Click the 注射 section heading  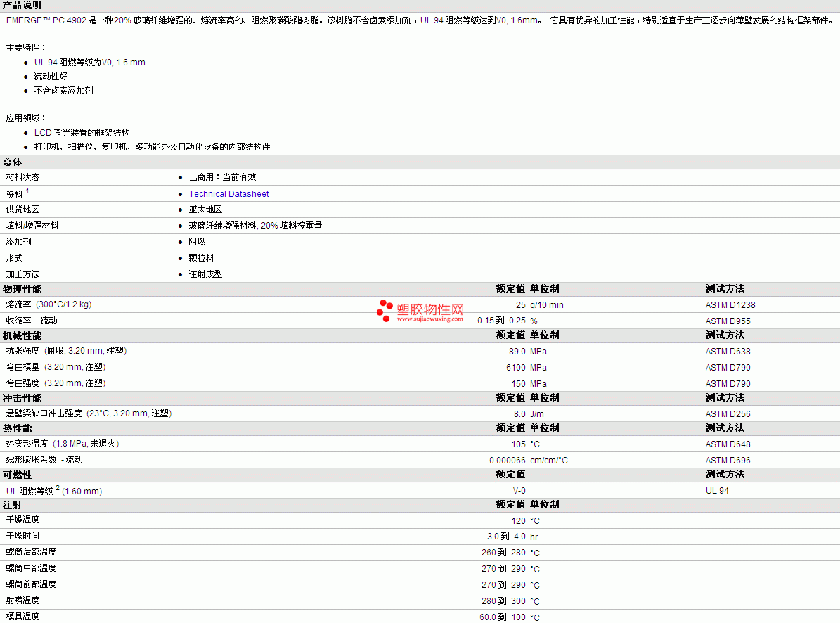pos(13,505)
